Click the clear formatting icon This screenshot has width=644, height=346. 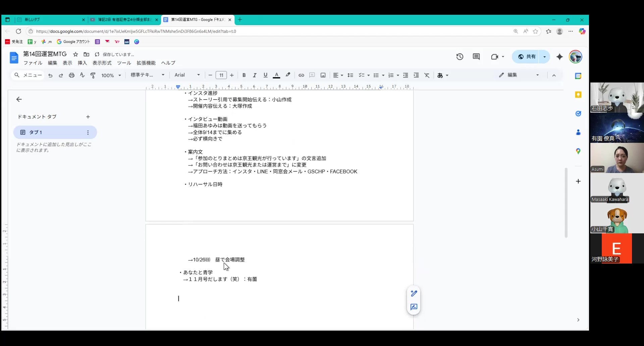point(427,75)
